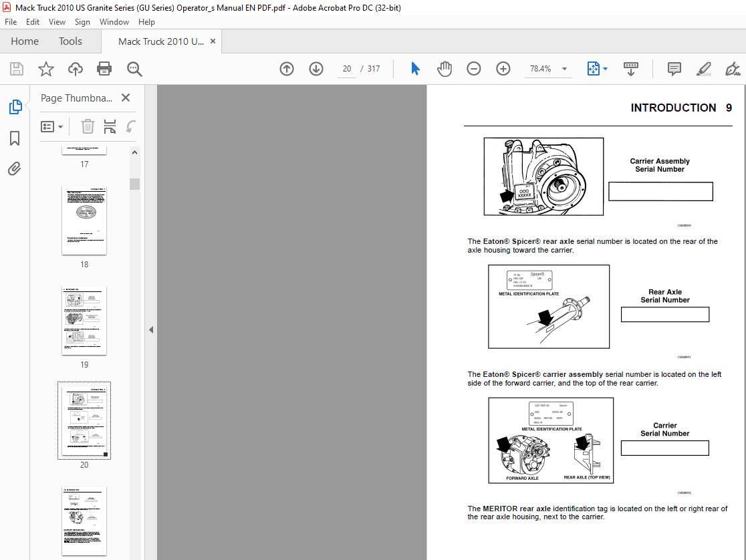Open the thumbnails options dropdown menu

coord(52,126)
